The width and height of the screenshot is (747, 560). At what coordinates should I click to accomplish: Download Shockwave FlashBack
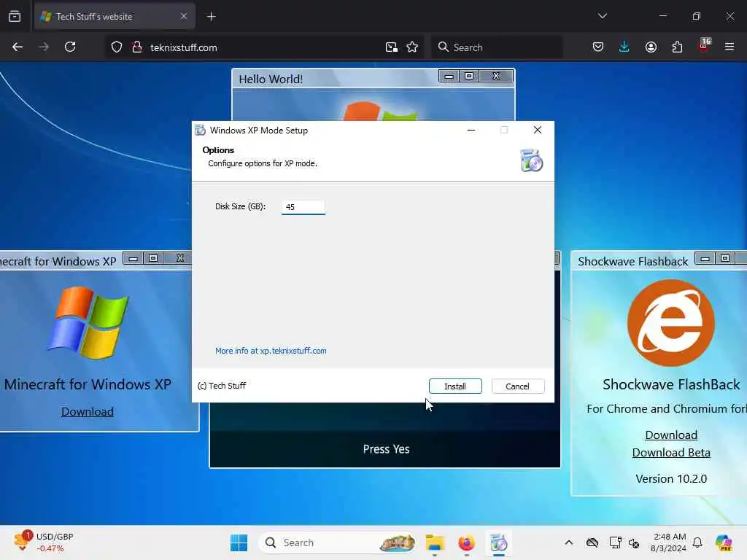click(x=671, y=435)
